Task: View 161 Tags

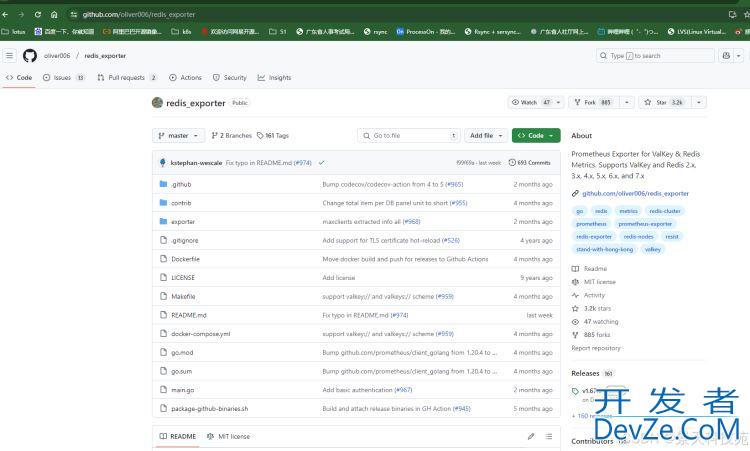Action: point(273,136)
